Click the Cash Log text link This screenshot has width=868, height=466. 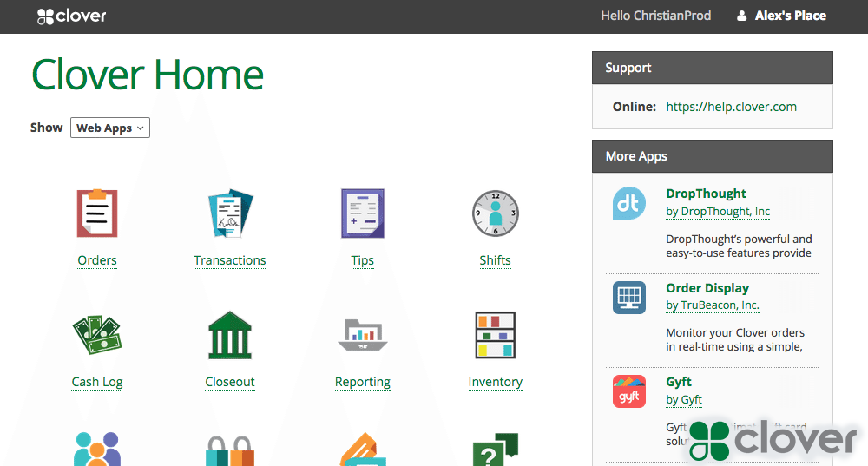(97, 382)
